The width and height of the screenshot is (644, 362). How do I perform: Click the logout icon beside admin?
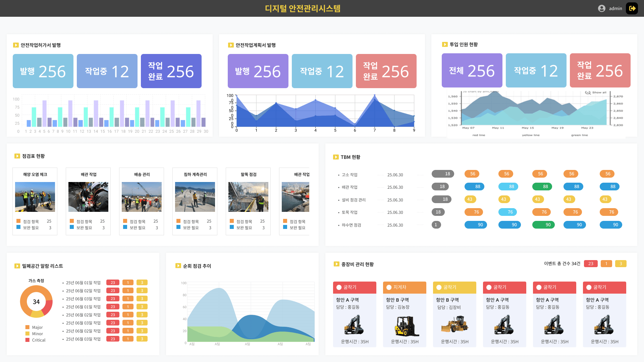[632, 8]
